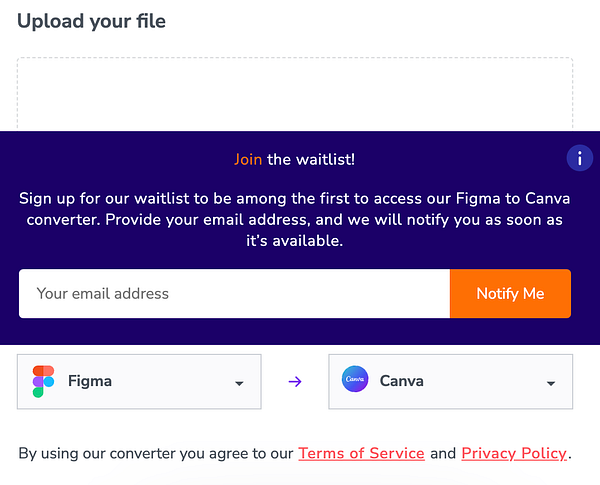
Task: Click the "Upload your file" heading
Action: pos(91,21)
